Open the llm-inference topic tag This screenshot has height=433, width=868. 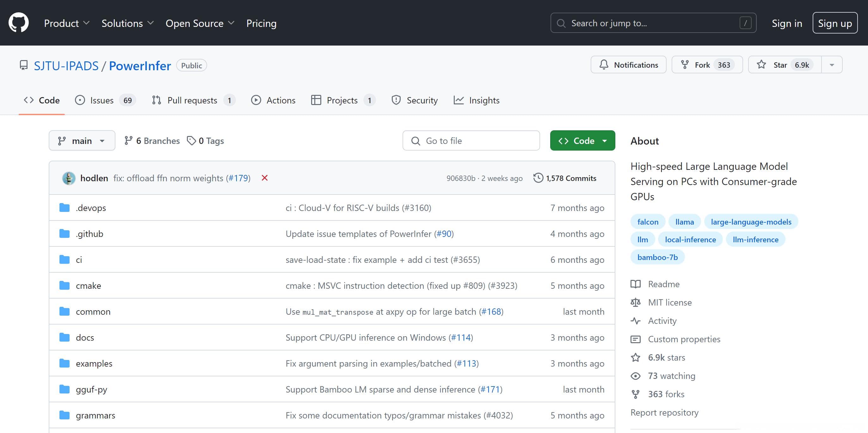pos(755,239)
